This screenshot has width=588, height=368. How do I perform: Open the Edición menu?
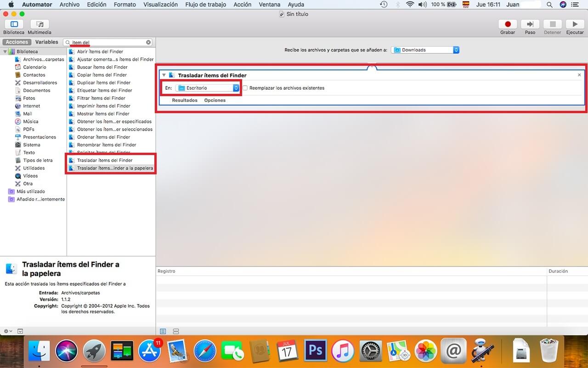[x=96, y=5]
